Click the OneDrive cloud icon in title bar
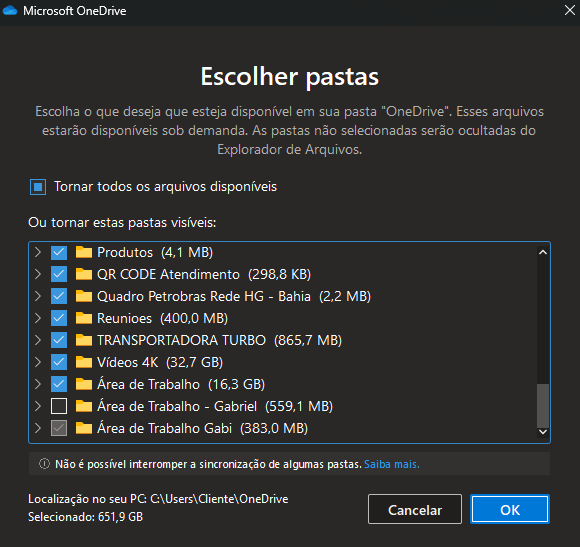 pyautogui.click(x=10, y=10)
